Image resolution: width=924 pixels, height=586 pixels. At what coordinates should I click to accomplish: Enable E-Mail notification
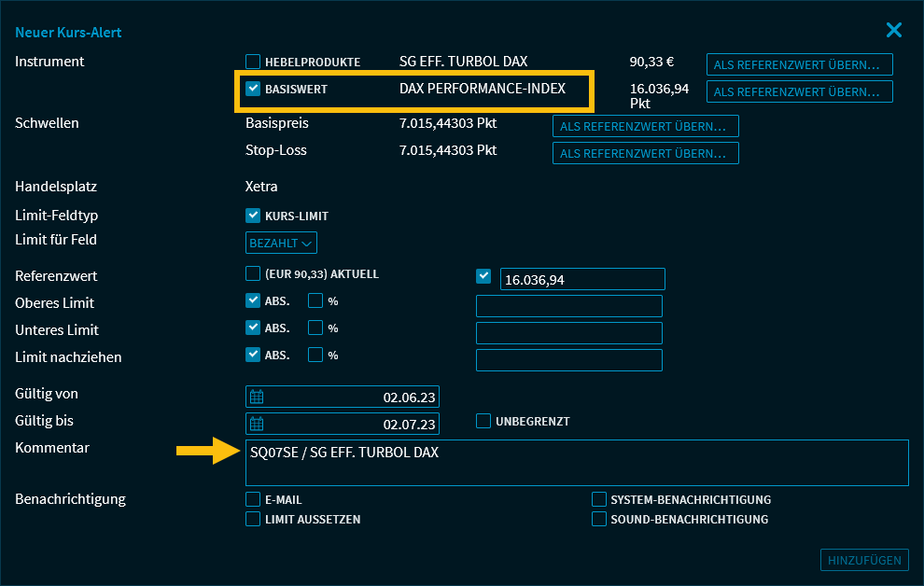pos(253,499)
